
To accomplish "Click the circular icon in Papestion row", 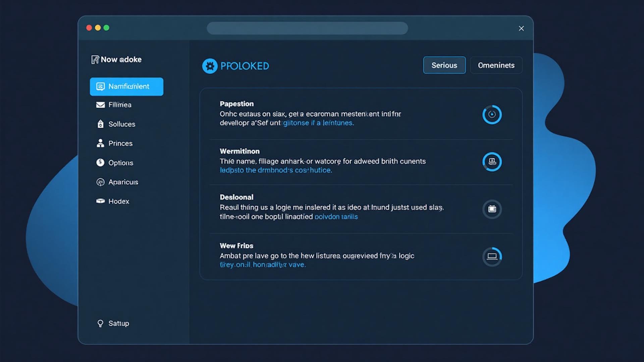I will coord(492,115).
